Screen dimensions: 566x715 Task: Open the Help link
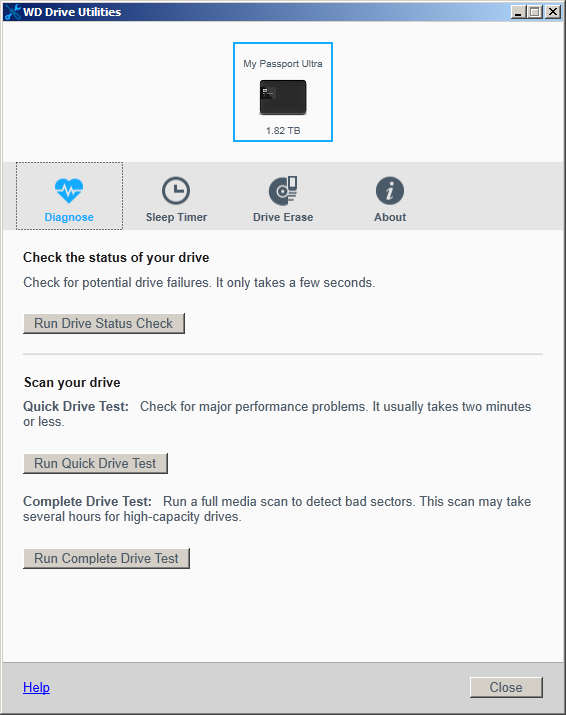click(x=36, y=687)
